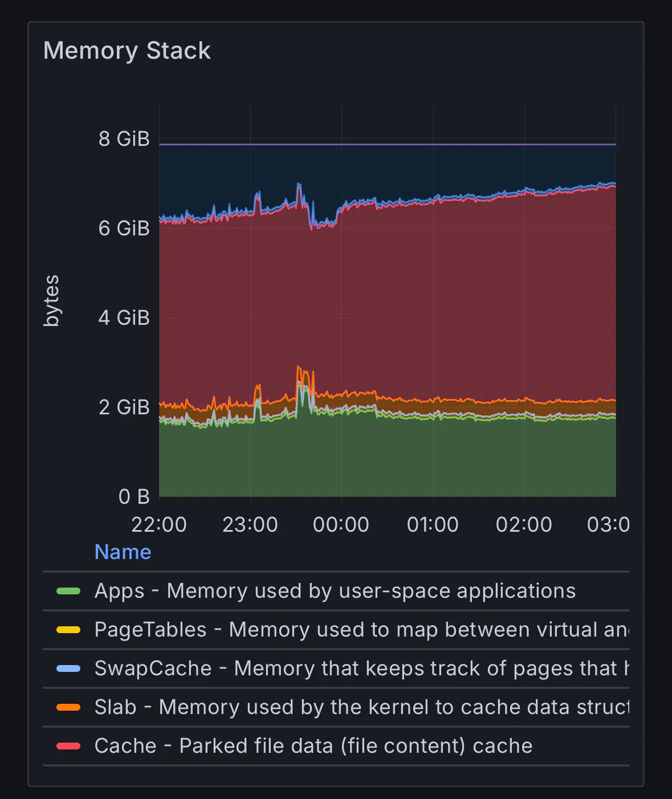
Task: Toggle the Apps series legend label
Action: [x=335, y=591]
